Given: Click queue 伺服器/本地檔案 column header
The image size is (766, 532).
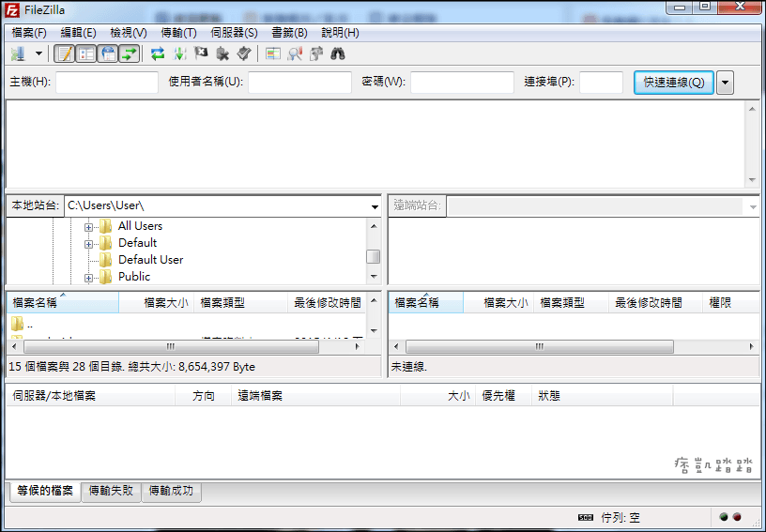Looking at the screenshot, I should pos(91,396).
